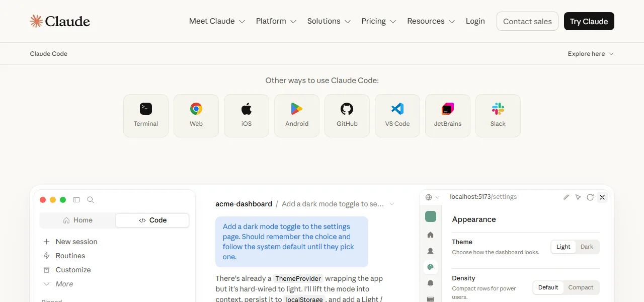Click the localhost:5173/settings address field
644x302 pixels.
click(x=483, y=197)
